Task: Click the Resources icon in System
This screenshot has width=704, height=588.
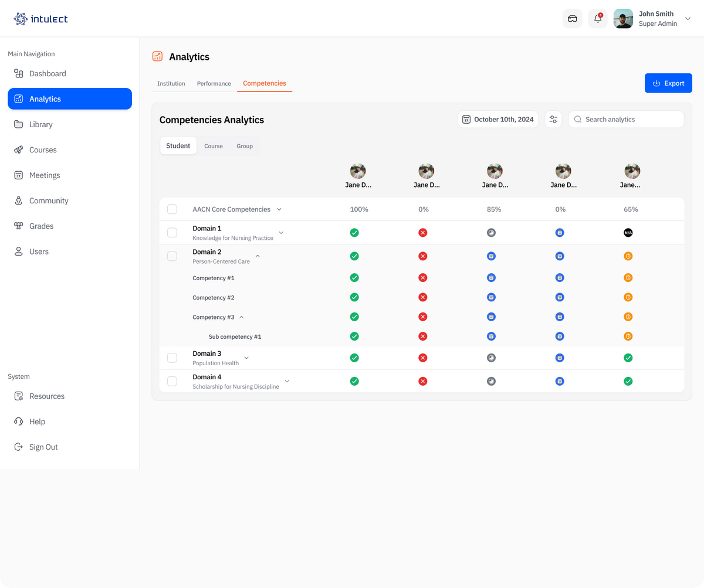Action: click(x=19, y=396)
